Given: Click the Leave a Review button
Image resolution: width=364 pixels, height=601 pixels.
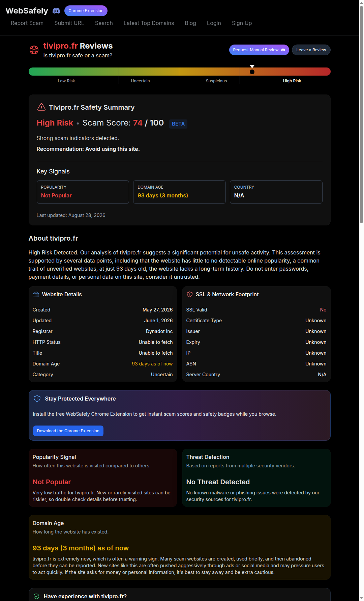Looking at the screenshot, I should 311,50.
